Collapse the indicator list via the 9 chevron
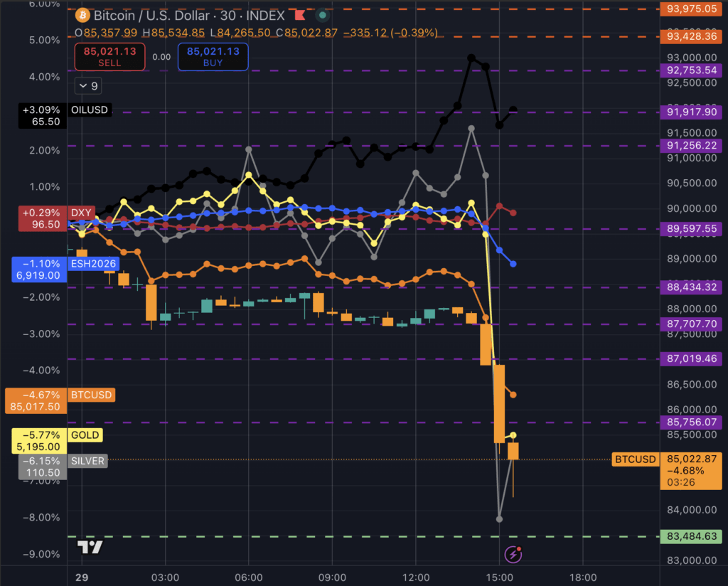The image size is (728, 586). [x=87, y=85]
